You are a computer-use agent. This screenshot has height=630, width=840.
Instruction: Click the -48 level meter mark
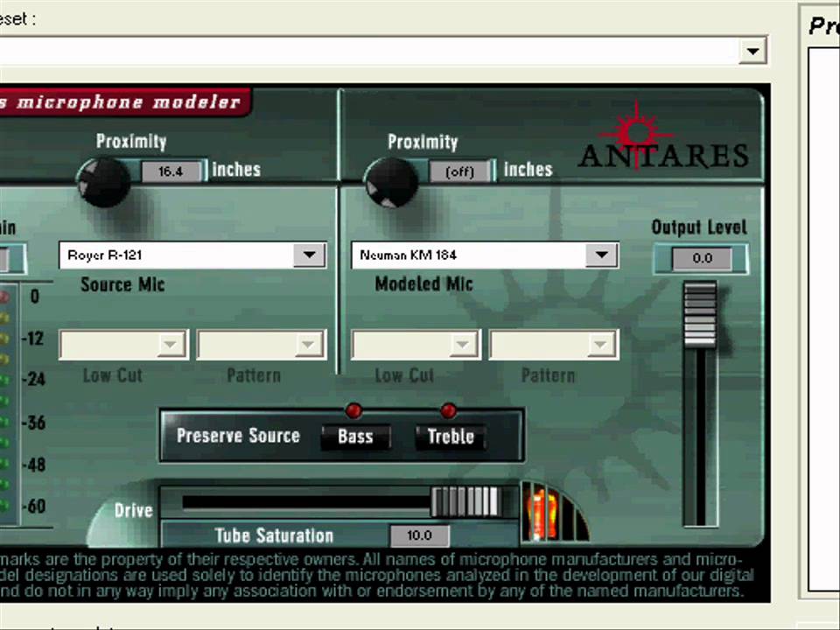click(x=33, y=465)
